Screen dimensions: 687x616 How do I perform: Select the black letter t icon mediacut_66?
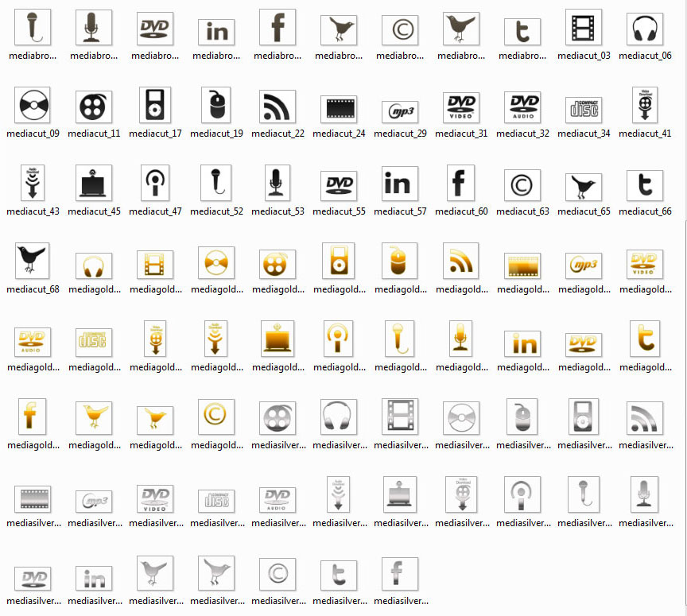pos(645,185)
